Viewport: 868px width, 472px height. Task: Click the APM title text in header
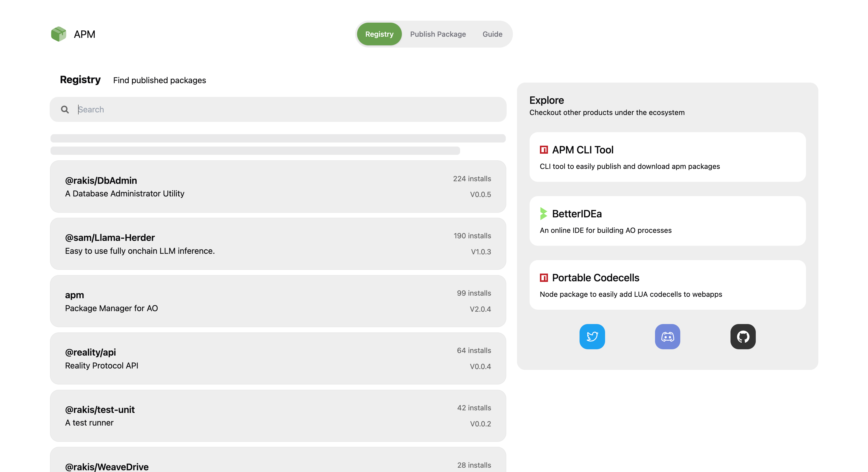[x=85, y=34]
